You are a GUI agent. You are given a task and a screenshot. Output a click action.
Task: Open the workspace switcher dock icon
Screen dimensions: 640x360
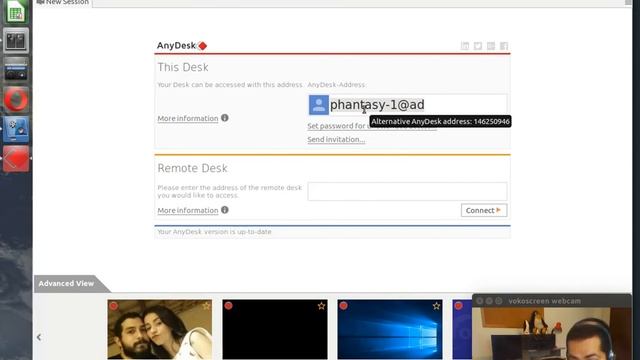(x=16, y=40)
